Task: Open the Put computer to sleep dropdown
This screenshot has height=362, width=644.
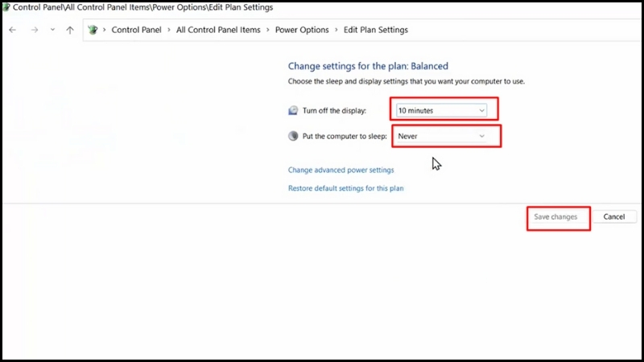Action: coord(441,136)
